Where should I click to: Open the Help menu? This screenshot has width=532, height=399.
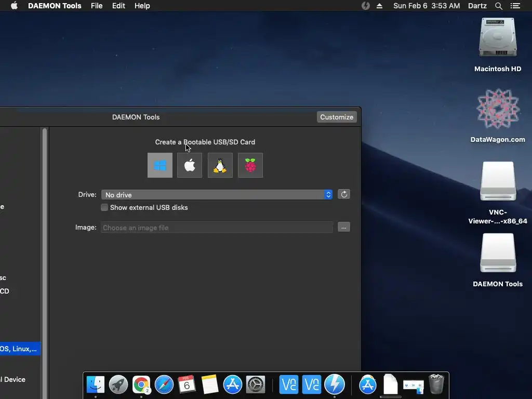(x=142, y=6)
